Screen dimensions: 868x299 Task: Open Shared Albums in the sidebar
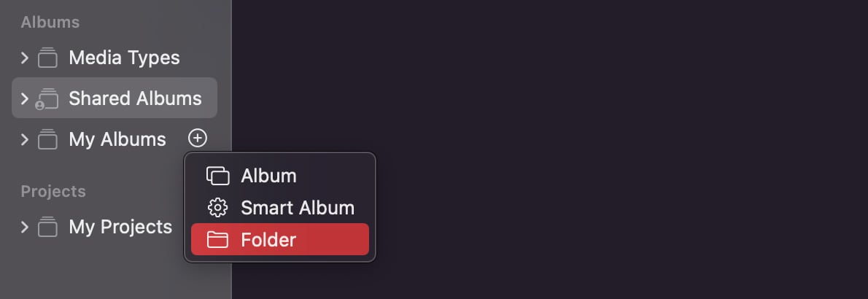(x=135, y=98)
